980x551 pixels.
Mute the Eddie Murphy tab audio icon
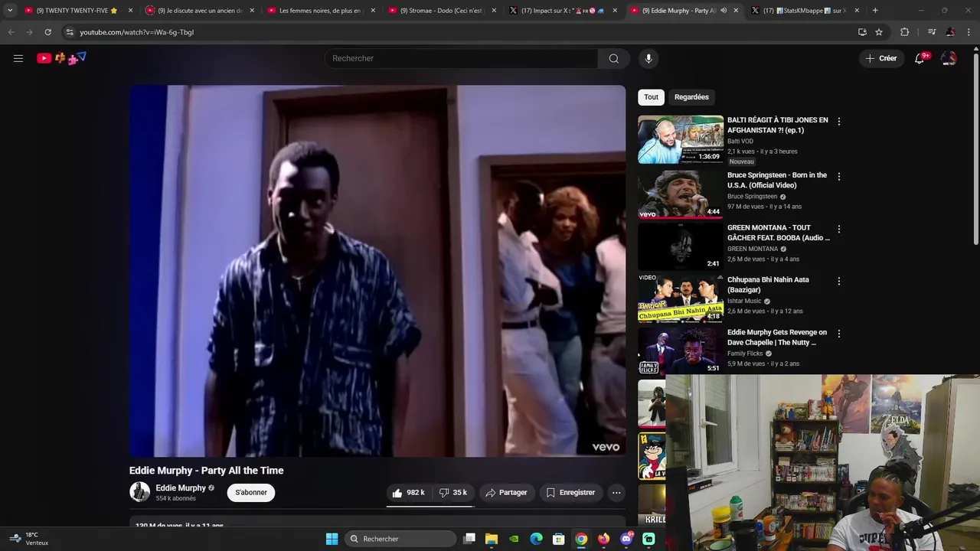coord(724,11)
